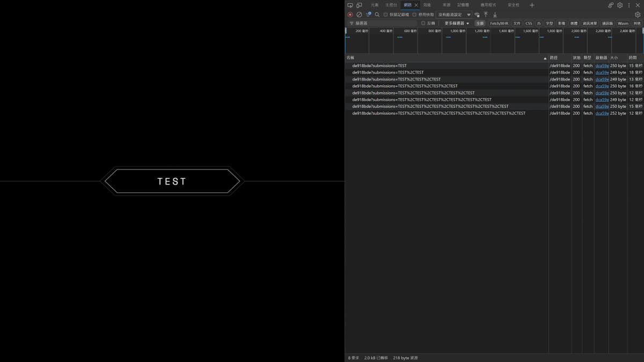Image resolution: width=644 pixels, height=362 pixels.
Task: Open dca59e initiator link in 252 byte row
Action: 602,113
